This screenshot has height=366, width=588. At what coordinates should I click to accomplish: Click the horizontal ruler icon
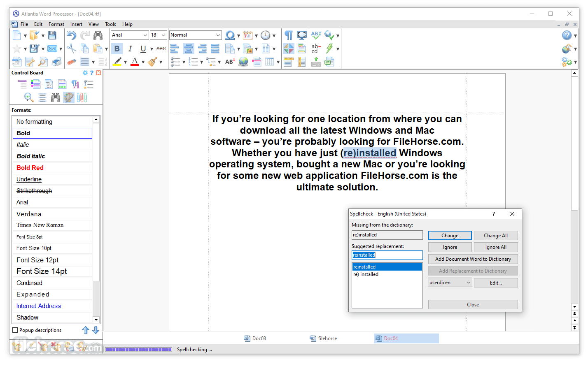coord(288,62)
